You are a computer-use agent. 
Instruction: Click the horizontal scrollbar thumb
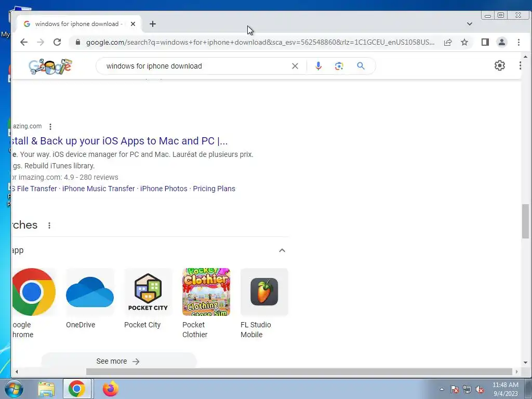299,371
